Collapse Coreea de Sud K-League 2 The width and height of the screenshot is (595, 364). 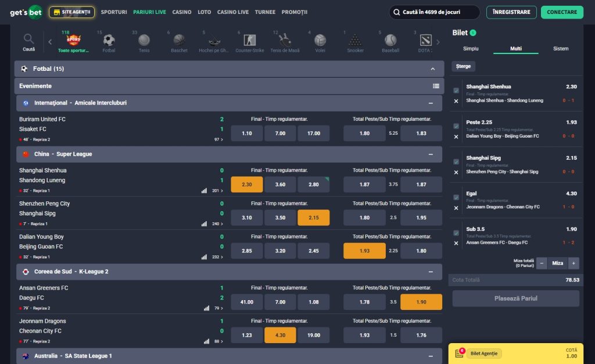431,272
